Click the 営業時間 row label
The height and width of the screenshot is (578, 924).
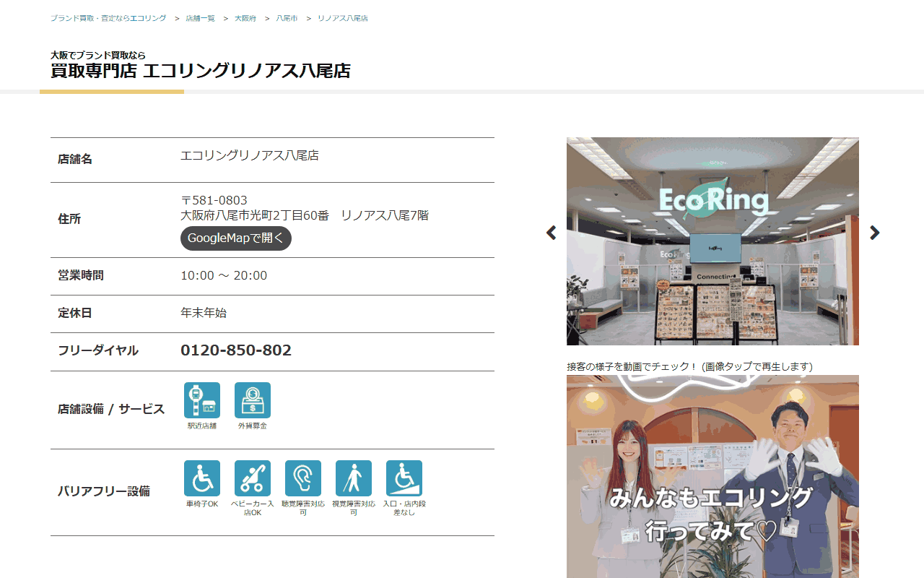click(81, 275)
